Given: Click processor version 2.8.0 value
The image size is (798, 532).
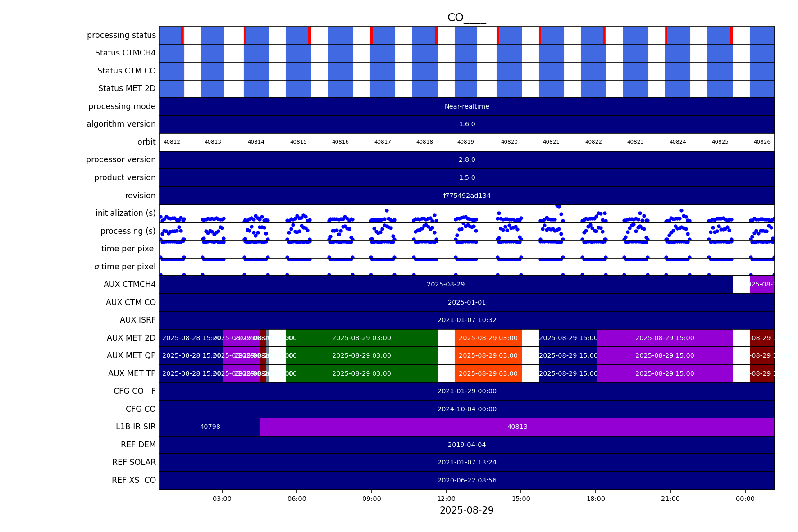Looking at the screenshot, I should pos(467,160).
